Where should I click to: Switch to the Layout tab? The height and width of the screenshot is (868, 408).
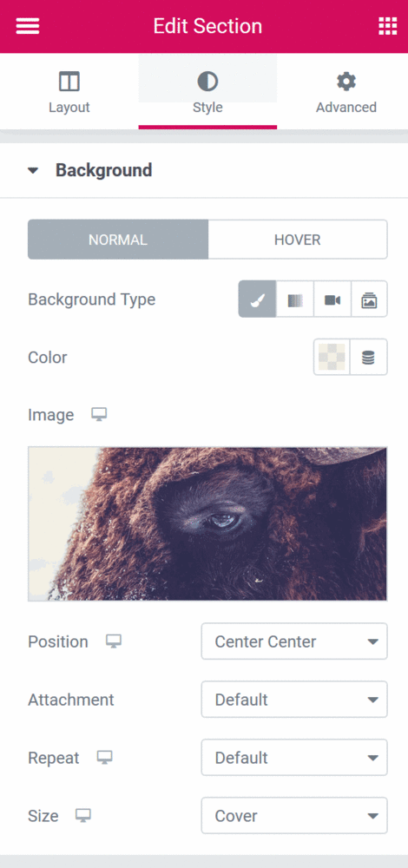click(69, 92)
